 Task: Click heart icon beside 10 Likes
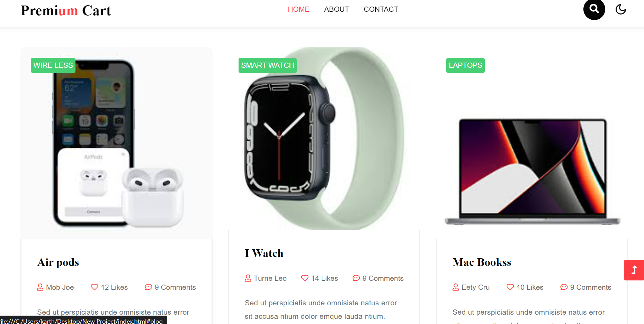click(x=510, y=287)
